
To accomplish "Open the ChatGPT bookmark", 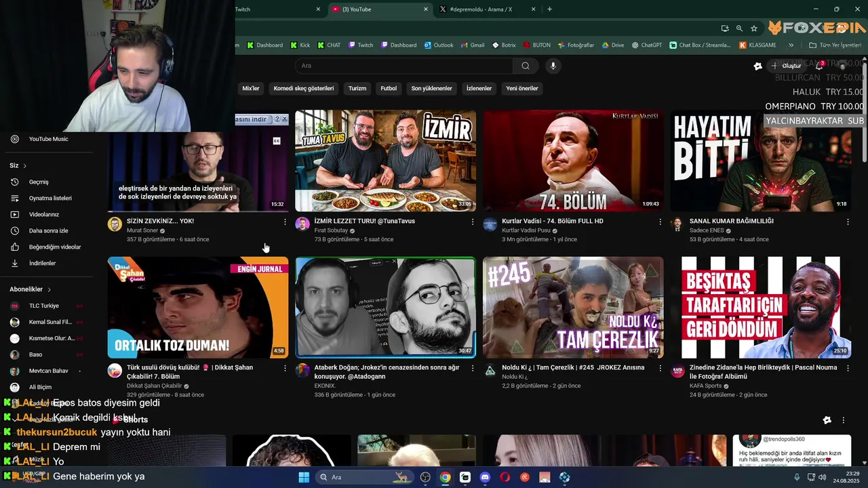I will coord(647,45).
